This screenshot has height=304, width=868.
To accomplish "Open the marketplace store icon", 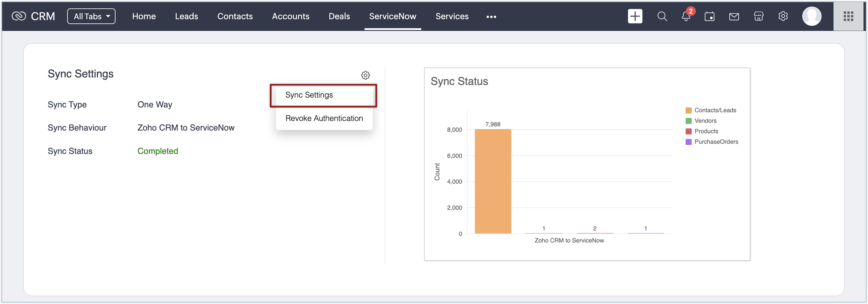I will coord(759,16).
